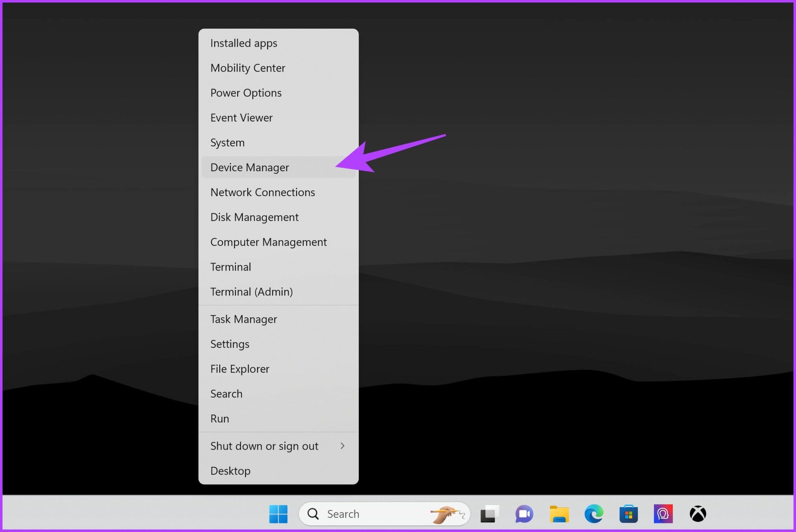The height and width of the screenshot is (532, 796).
Task: Open Network Connections entry
Action: 278,192
